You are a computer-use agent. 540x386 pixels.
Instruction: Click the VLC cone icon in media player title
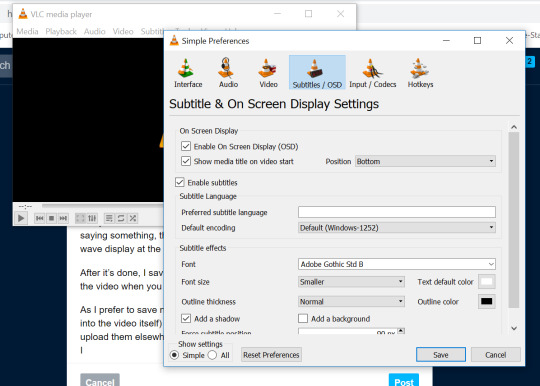tap(23, 14)
